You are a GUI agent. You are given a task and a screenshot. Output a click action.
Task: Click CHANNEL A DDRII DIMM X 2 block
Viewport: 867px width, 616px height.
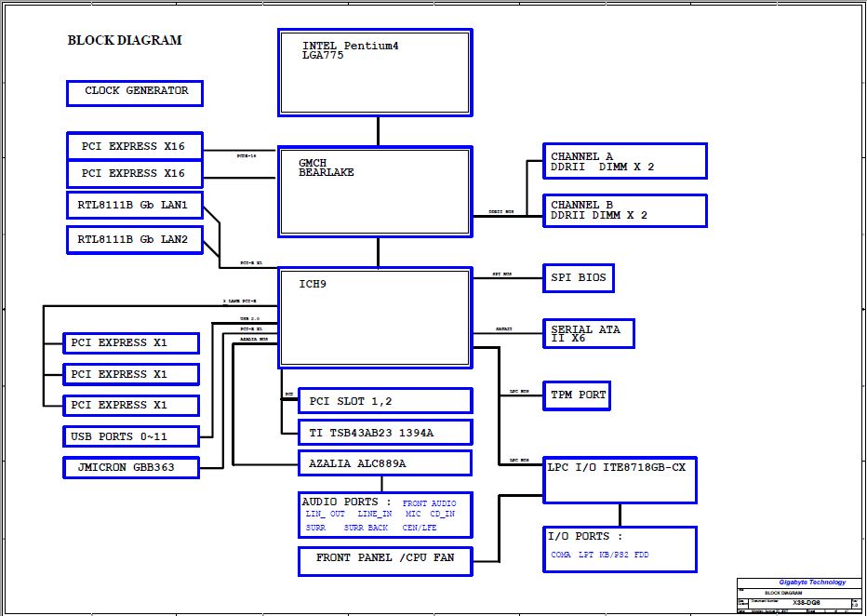(x=625, y=161)
